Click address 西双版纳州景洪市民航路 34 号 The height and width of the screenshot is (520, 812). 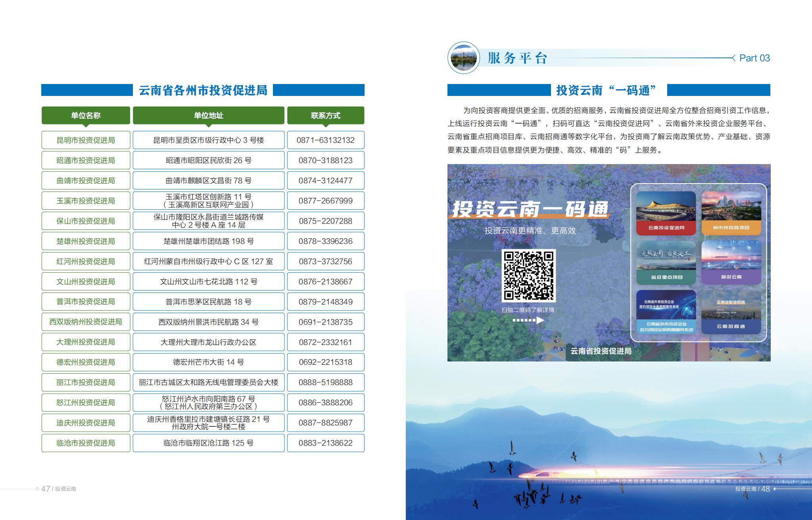tap(209, 322)
